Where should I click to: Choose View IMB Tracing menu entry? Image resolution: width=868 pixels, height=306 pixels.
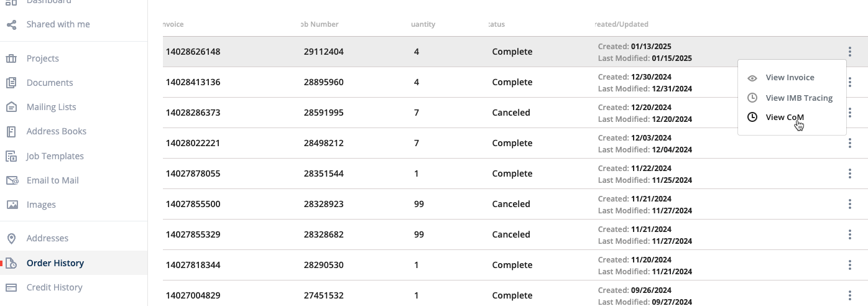tap(798, 98)
